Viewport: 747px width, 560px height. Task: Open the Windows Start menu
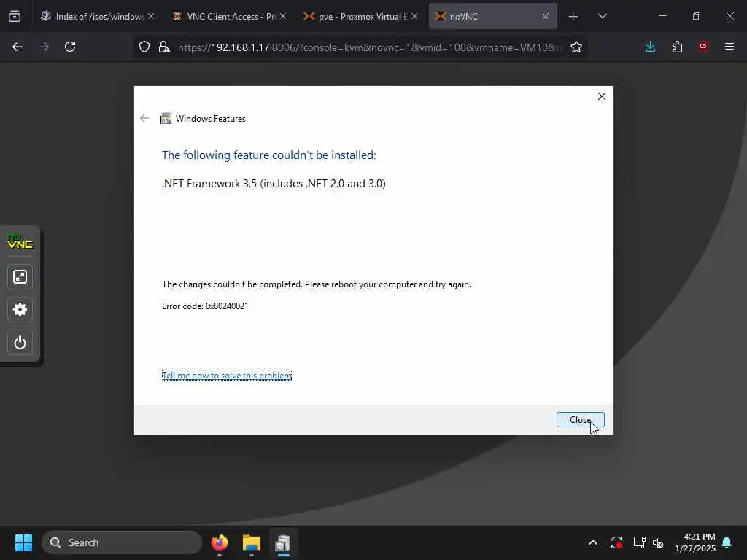coord(23,542)
